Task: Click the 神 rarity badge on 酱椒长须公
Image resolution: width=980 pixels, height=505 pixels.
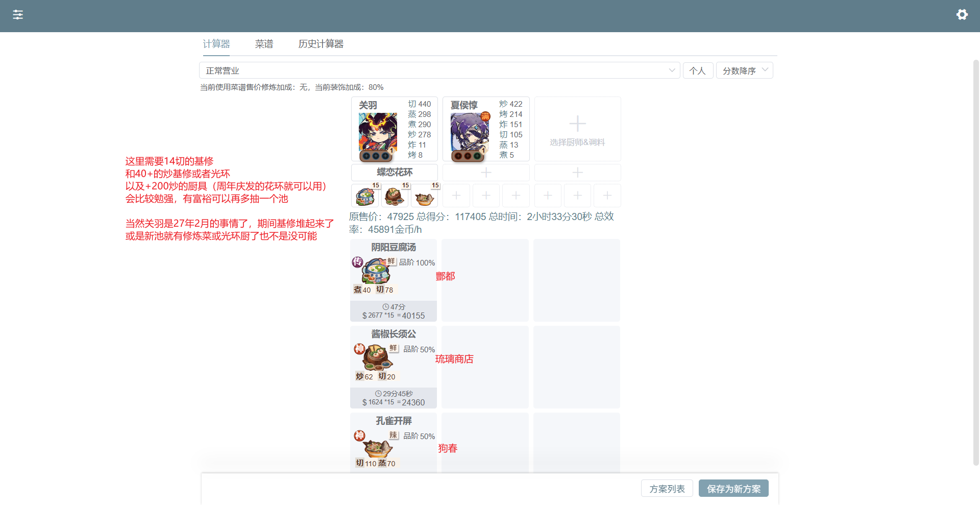Action: point(360,349)
